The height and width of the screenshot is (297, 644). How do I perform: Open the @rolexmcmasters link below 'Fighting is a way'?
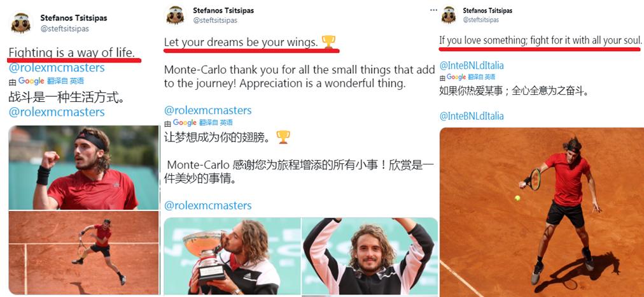click(57, 68)
